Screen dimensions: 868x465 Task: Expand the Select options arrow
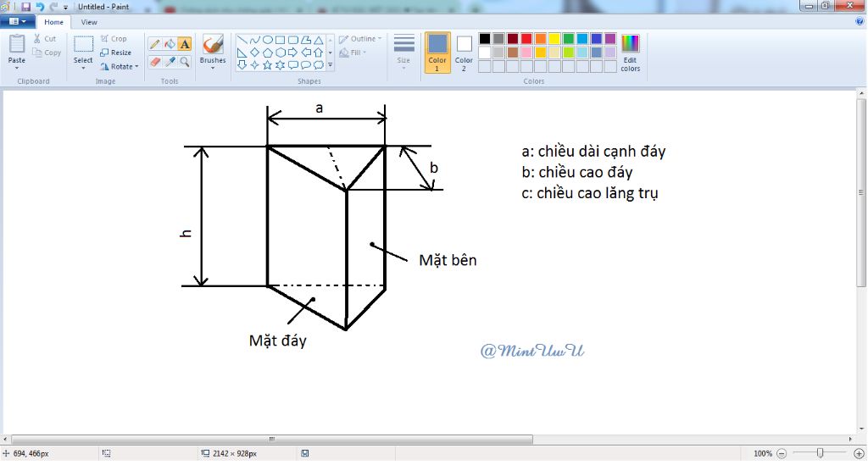(83, 68)
